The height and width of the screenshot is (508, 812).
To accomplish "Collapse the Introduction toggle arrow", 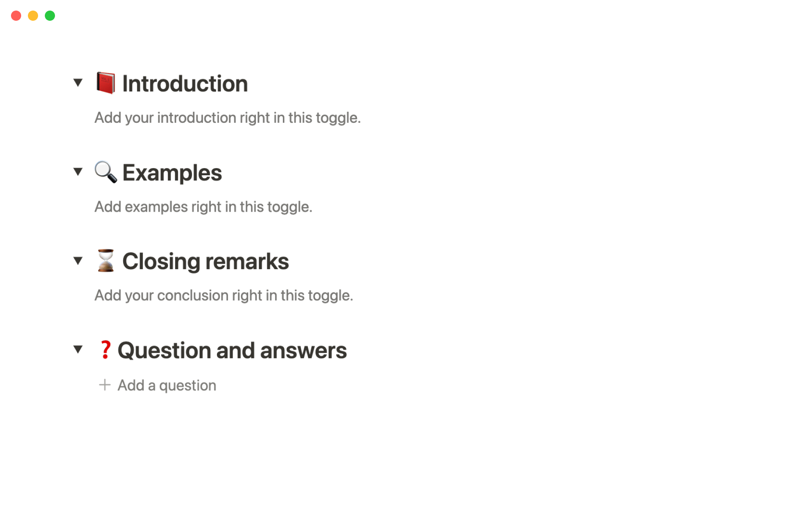I will 78,83.
